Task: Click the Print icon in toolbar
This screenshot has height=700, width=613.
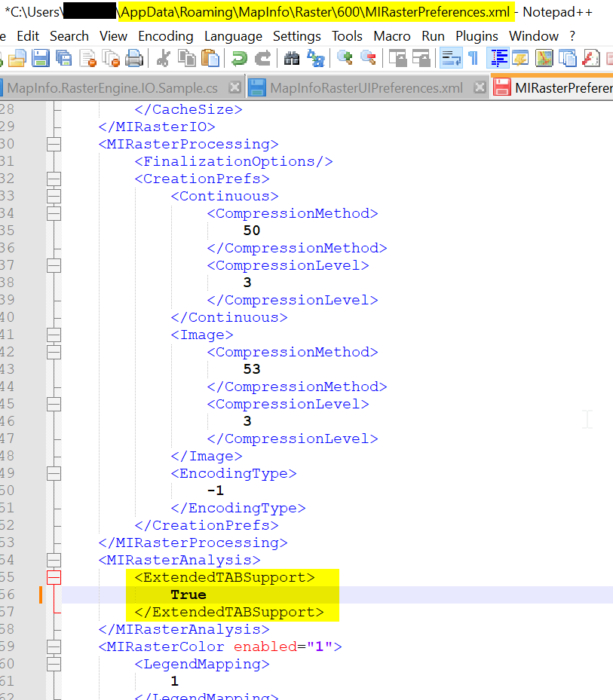Action: point(134,58)
